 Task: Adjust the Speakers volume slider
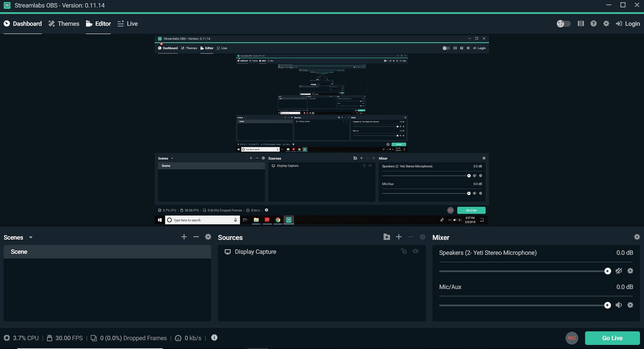525,271
